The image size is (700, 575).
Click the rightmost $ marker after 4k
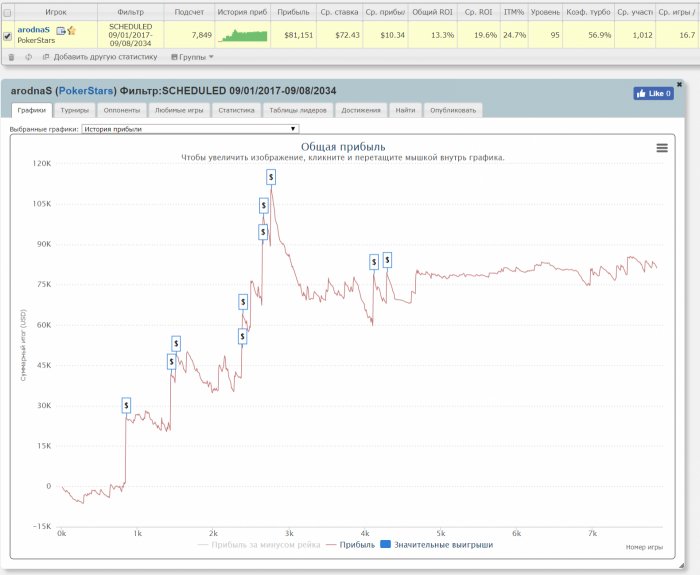point(387,260)
